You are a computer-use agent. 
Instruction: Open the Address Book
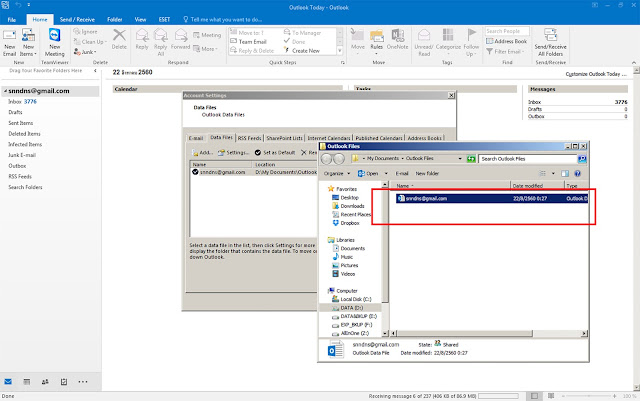coord(506,41)
